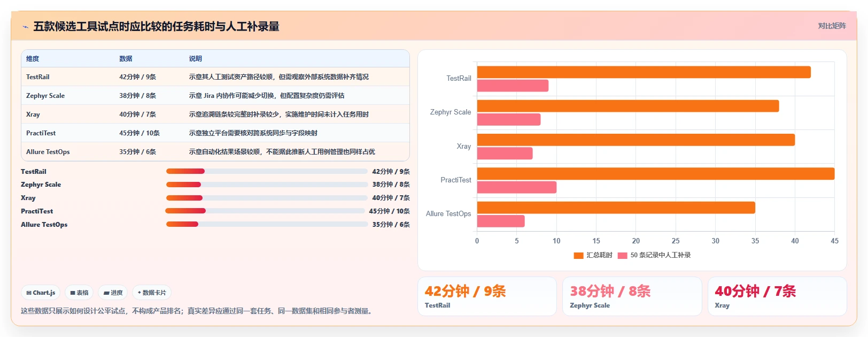Toggle the 50 条记录中人工补录 legend entry
Screen dimensions: 868x337
click(654, 255)
